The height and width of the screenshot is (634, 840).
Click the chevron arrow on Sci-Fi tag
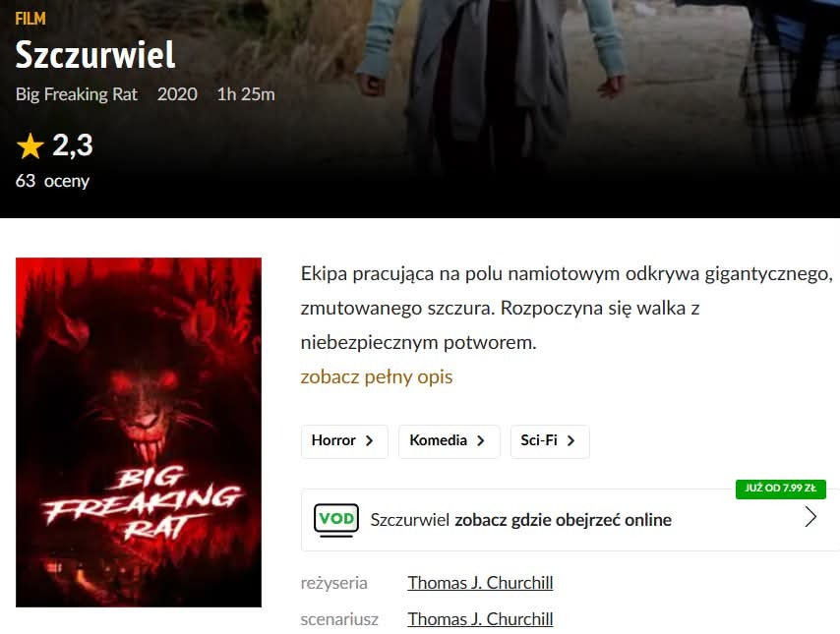(570, 440)
